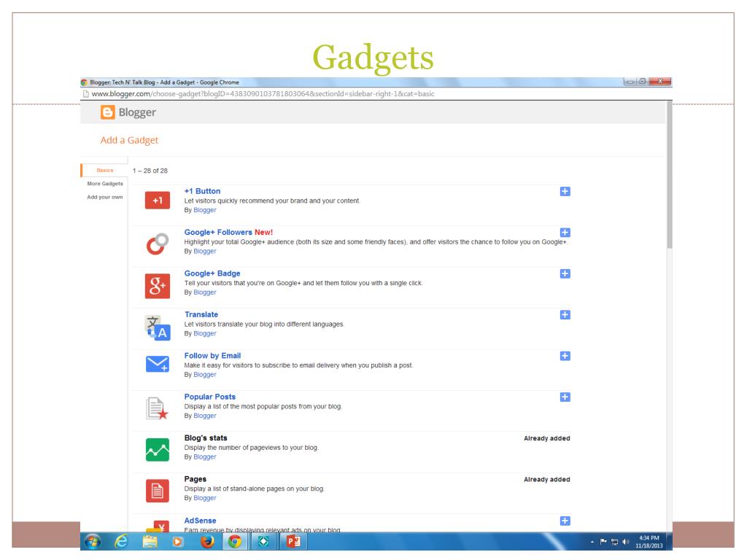Click the Blog's stats green chart icon

[x=158, y=450]
